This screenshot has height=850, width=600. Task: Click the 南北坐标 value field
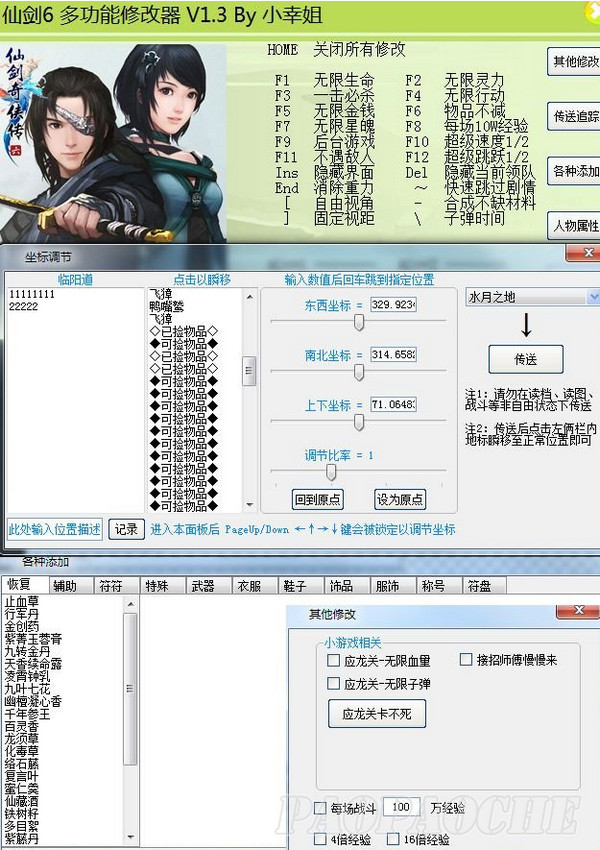coord(393,355)
